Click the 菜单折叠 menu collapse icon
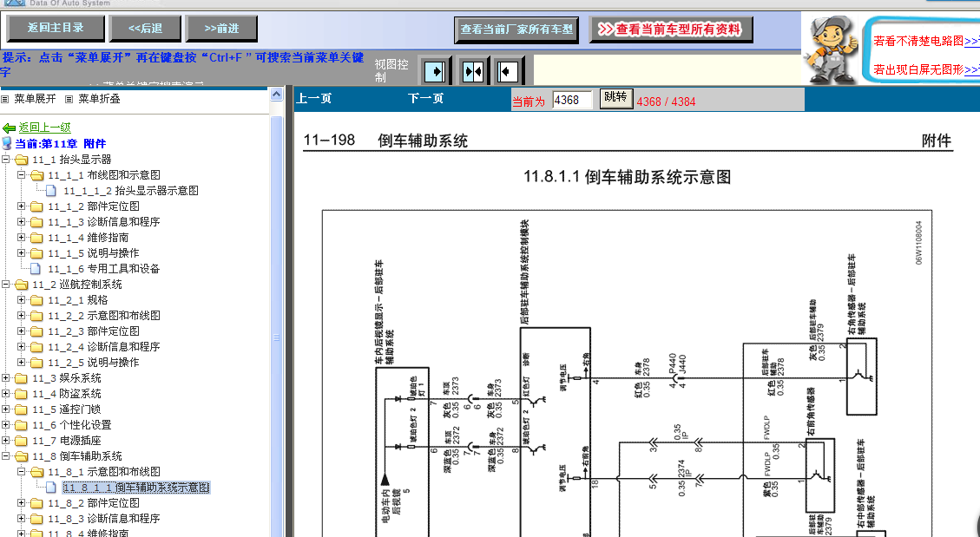The image size is (980, 537). click(69, 99)
